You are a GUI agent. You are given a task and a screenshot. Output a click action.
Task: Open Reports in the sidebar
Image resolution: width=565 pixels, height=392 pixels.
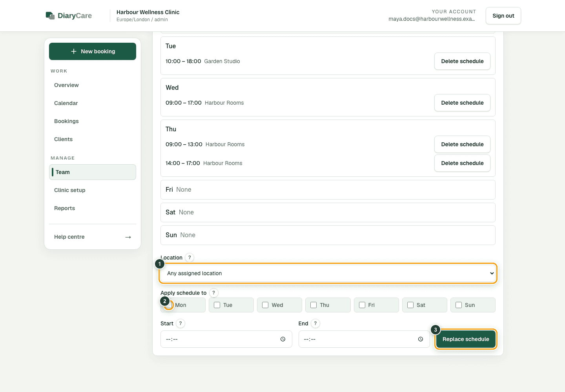pos(93,208)
